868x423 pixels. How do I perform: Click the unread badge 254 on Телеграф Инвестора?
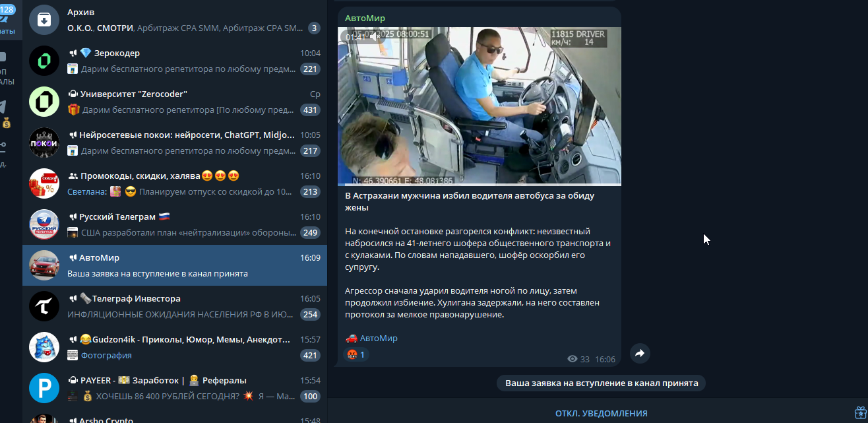[310, 314]
